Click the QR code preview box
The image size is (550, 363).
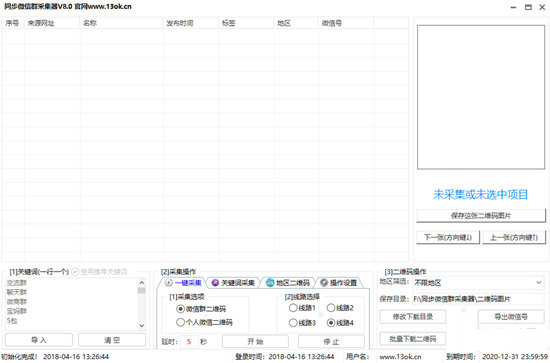point(481,97)
